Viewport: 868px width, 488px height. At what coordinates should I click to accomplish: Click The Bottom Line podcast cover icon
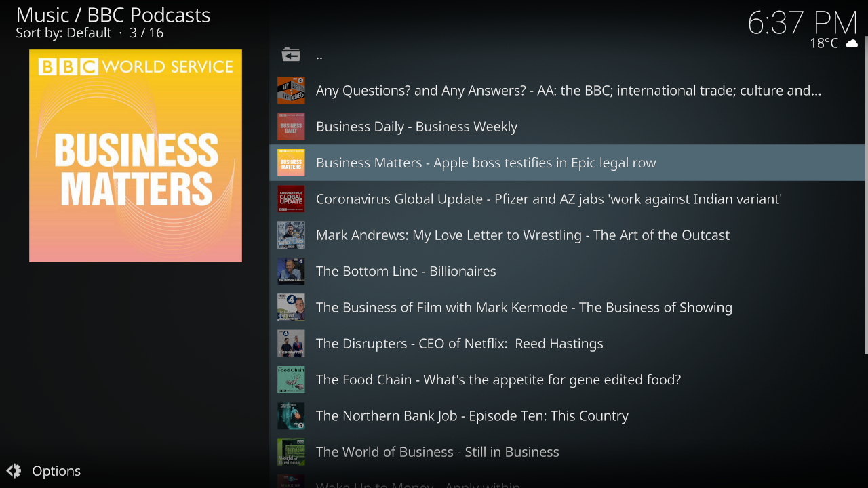tap(291, 271)
